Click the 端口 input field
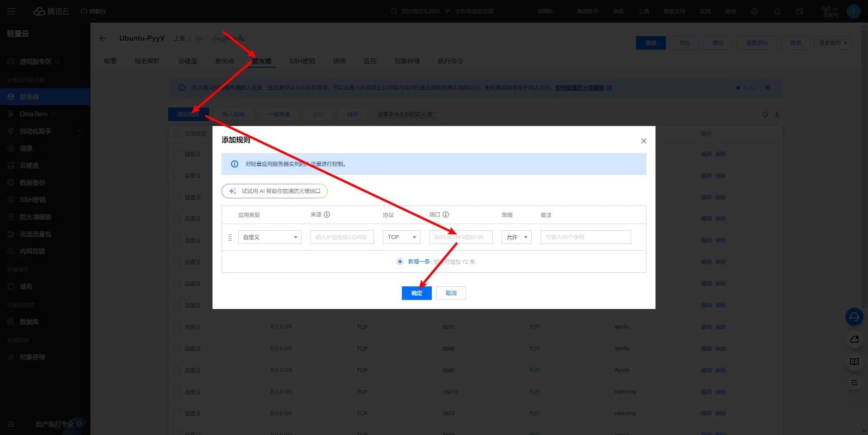This screenshot has width=868, height=435. [461, 237]
